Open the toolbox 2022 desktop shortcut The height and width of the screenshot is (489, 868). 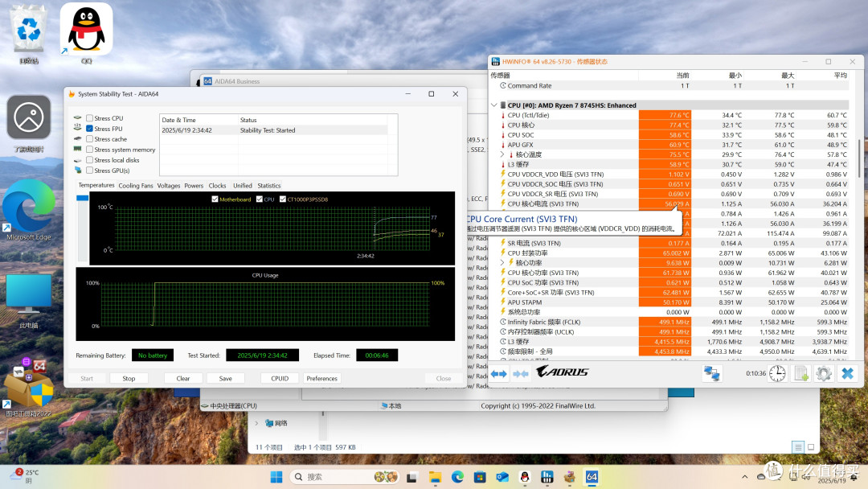pos(29,388)
